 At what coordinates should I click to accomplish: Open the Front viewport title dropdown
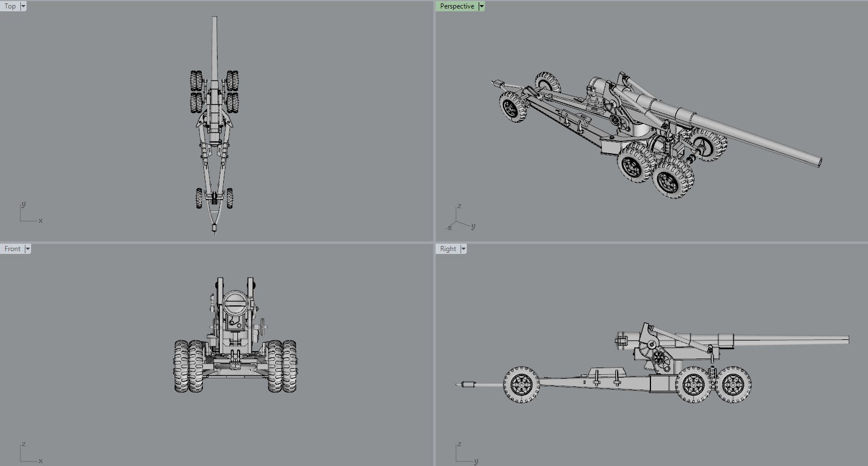pos(27,248)
